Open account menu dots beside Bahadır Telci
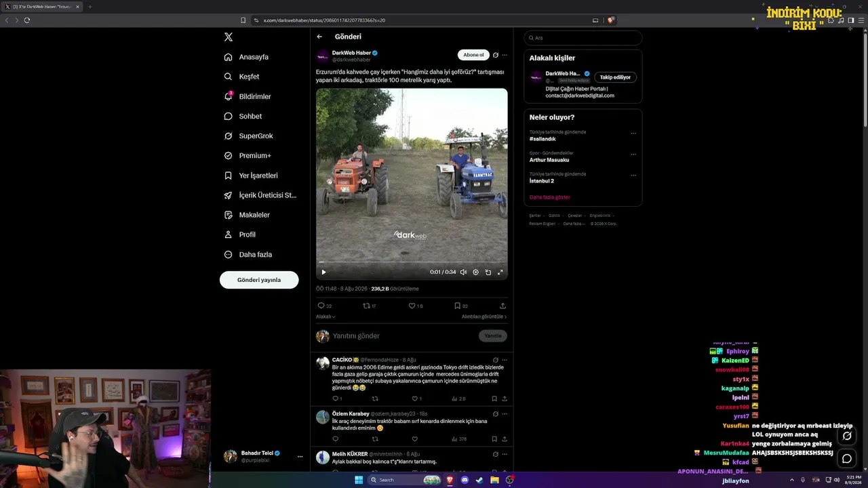The width and height of the screenshot is (868, 488). point(300,457)
